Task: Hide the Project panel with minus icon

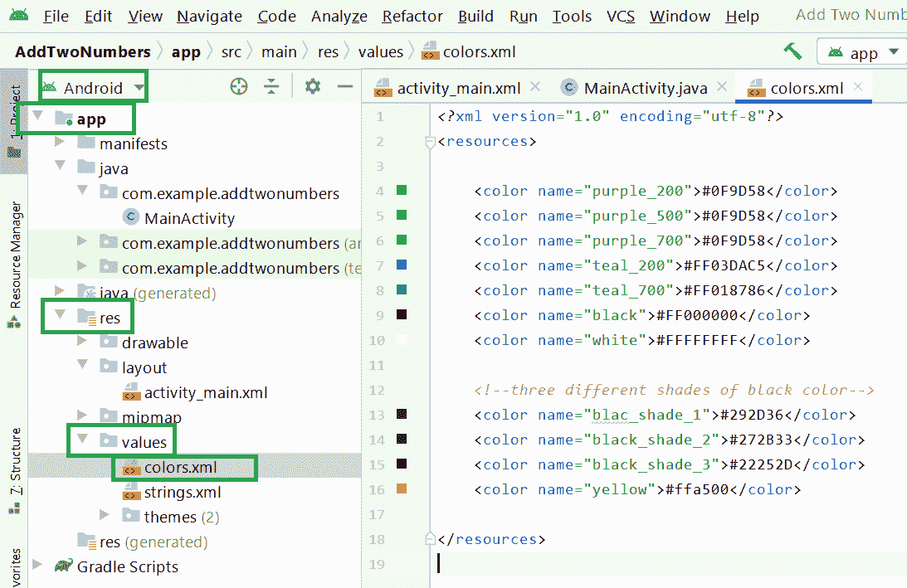Action: [x=345, y=87]
